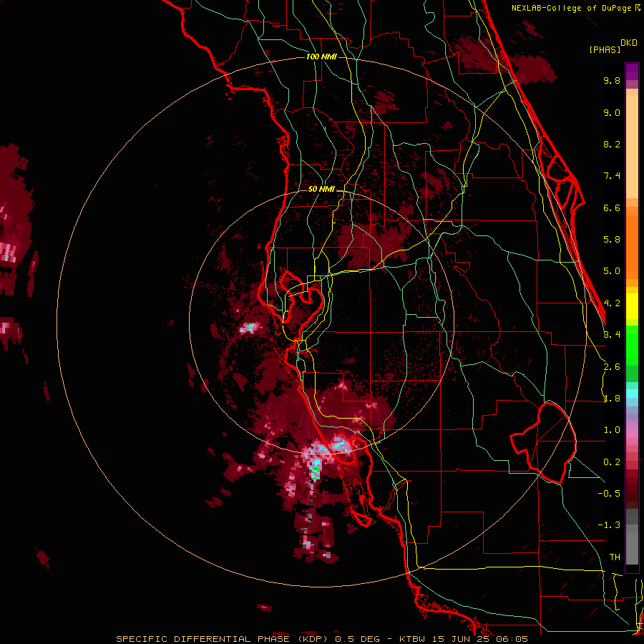Click the 2.6 color bar value
The image size is (644, 644).
[612, 367]
